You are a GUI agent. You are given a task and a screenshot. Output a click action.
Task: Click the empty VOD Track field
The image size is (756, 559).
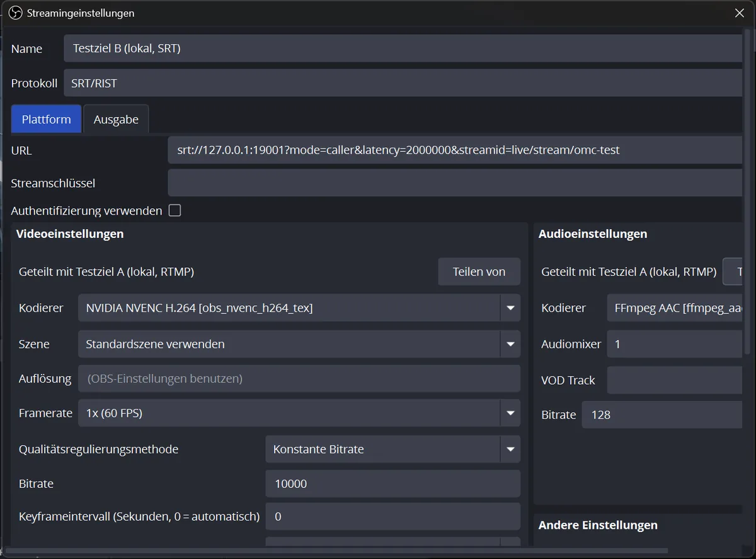675,380
